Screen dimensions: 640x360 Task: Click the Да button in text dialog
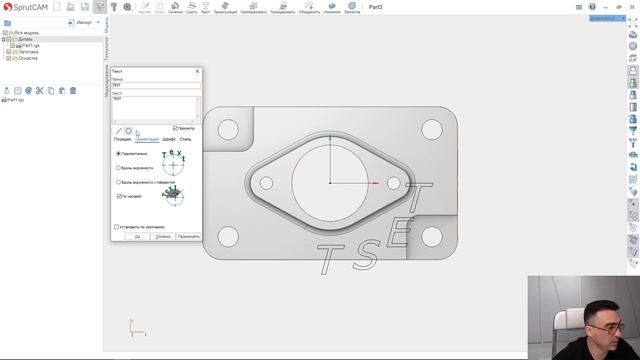point(138,237)
